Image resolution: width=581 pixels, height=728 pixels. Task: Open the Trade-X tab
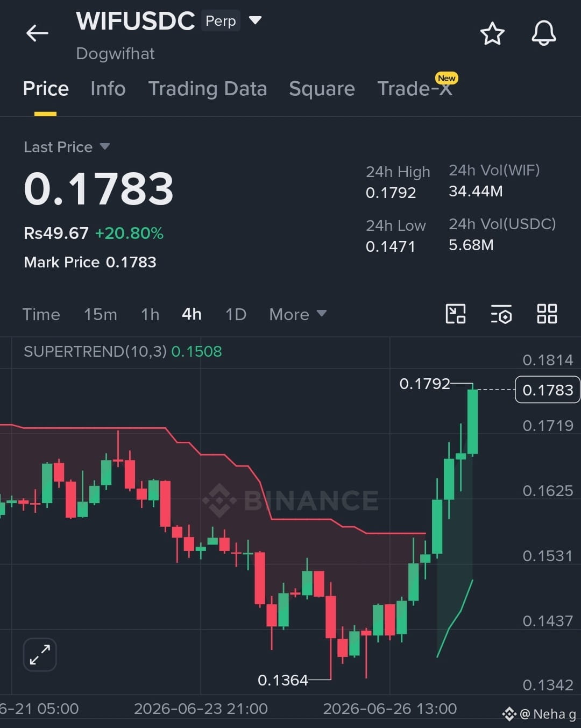point(415,89)
